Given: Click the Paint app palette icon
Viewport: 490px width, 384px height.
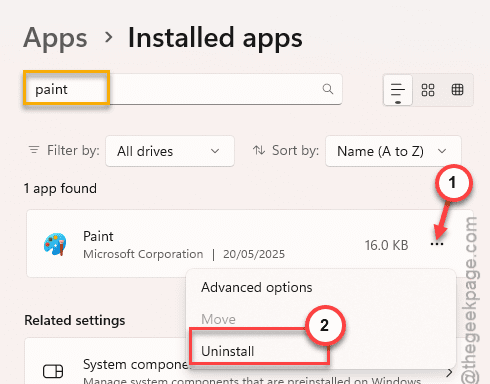Looking at the screenshot, I should point(55,244).
